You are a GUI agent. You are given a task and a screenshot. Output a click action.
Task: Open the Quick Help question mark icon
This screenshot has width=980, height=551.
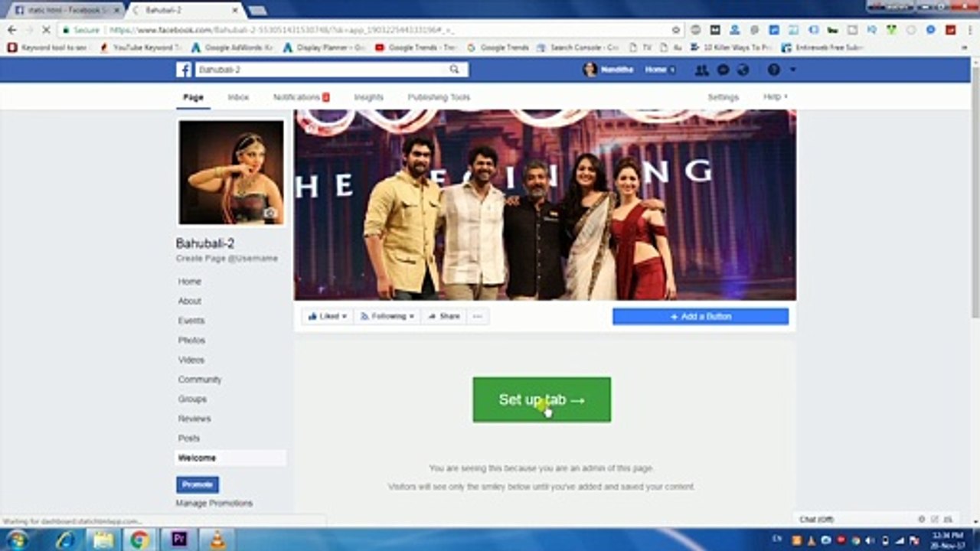click(774, 70)
